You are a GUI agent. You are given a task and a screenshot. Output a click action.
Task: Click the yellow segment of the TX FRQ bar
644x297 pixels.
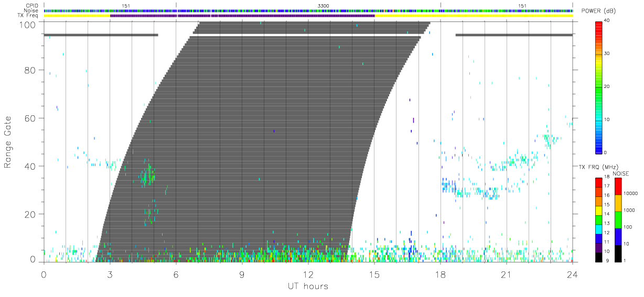point(599,211)
